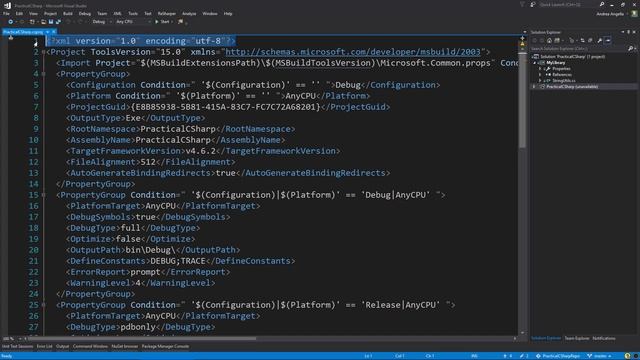Open the Help menu
640x360 pixels.
tap(228, 13)
